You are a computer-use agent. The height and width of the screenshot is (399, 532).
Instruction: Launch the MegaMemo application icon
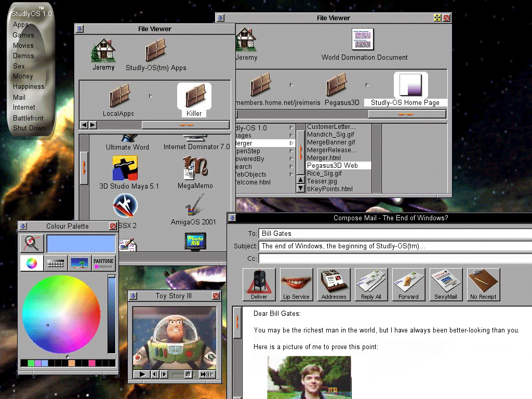195,167
